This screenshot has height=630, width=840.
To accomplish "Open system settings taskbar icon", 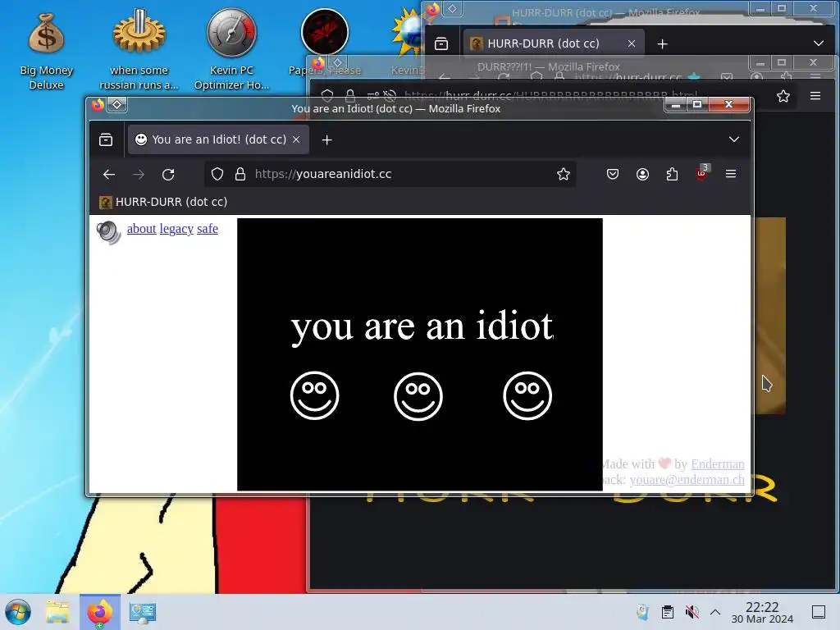I will (143, 612).
